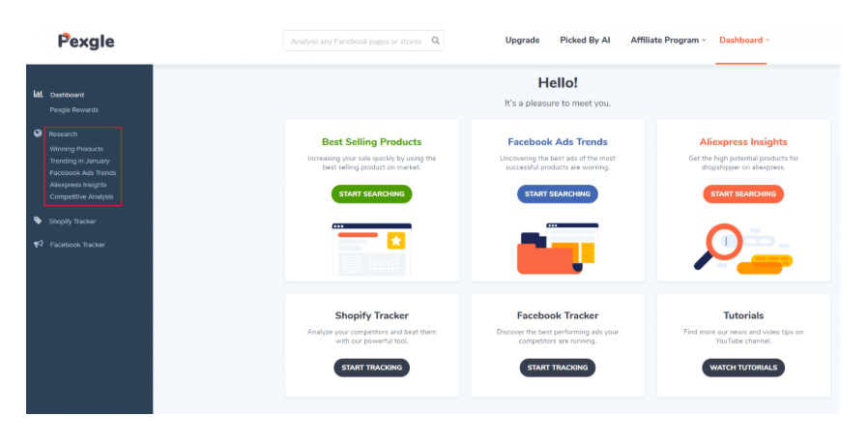Click the Research globe sidebar icon
This screenshot has height=445, width=868.
point(38,133)
